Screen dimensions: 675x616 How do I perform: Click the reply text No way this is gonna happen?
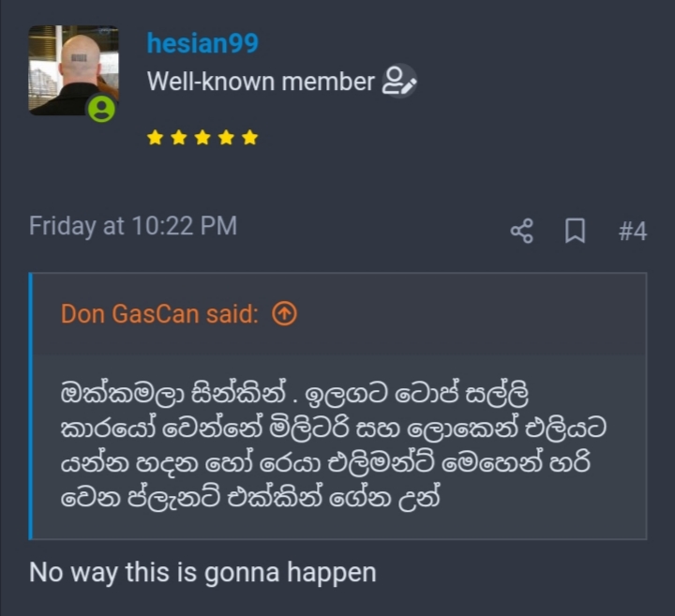(202, 573)
